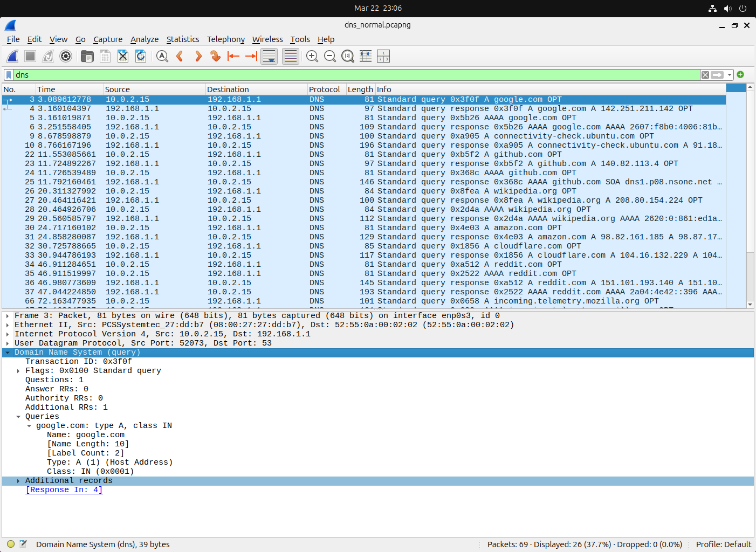The height and width of the screenshot is (552, 756).
Task: Jump to the first packet
Action: click(x=233, y=56)
